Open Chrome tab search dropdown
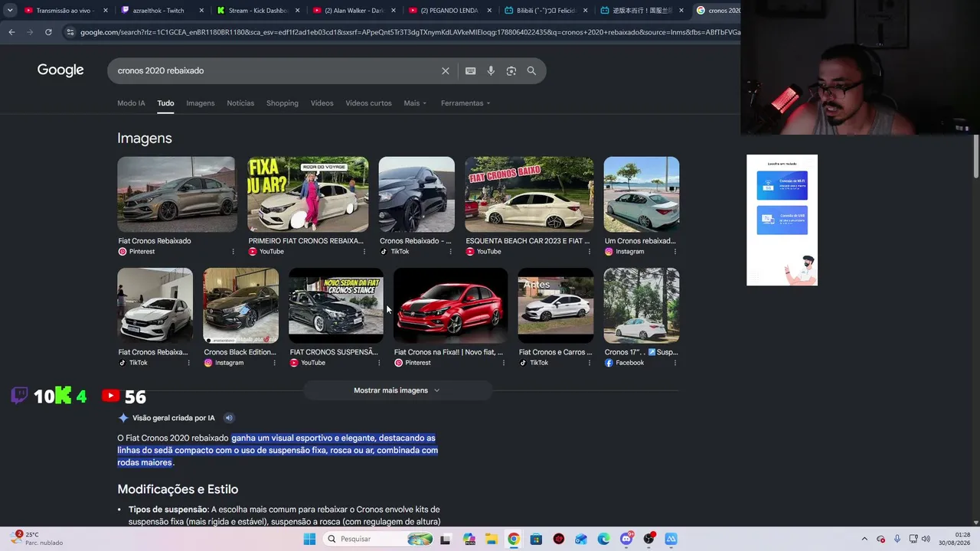The width and height of the screenshot is (980, 551). (x=11, y=11)
